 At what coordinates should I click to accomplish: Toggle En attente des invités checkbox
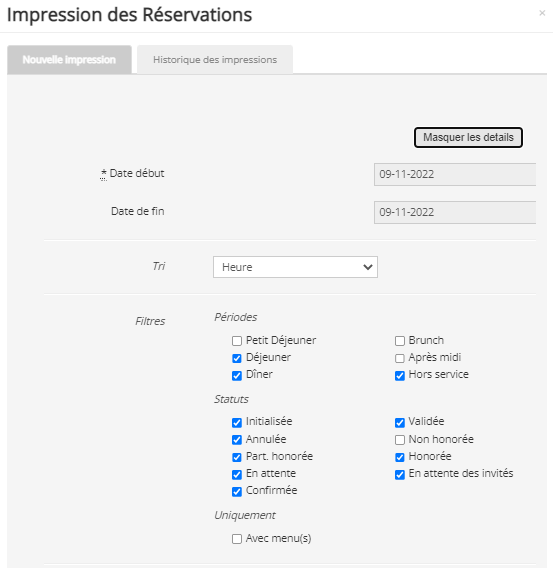400,475
